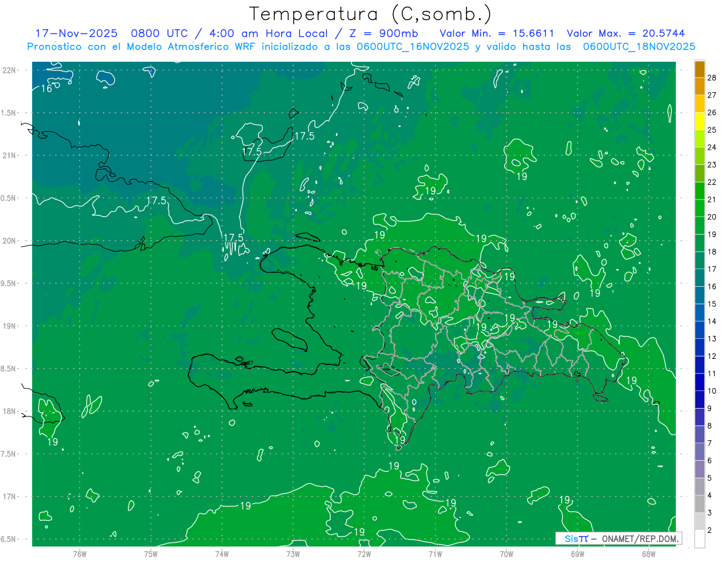This screenshot has height=562, width=728.
Task: Click the '22N' latitude axis label
Action: 10,70
